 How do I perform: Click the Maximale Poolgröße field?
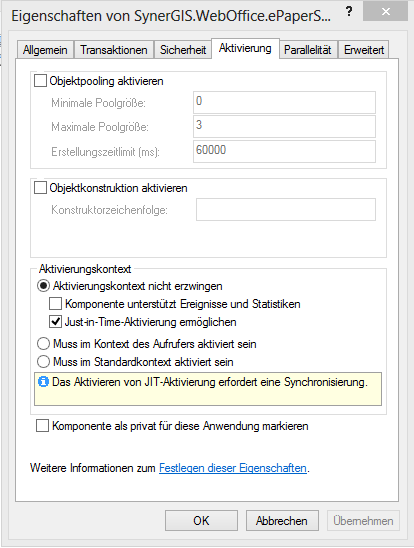point(284,127)
